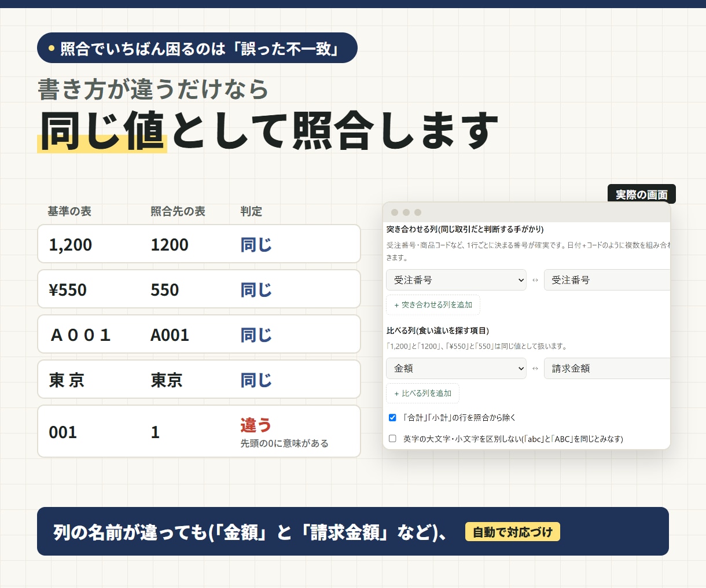Click the red 違う result
Screen dimensions: 706x588
tap(256, 425)
